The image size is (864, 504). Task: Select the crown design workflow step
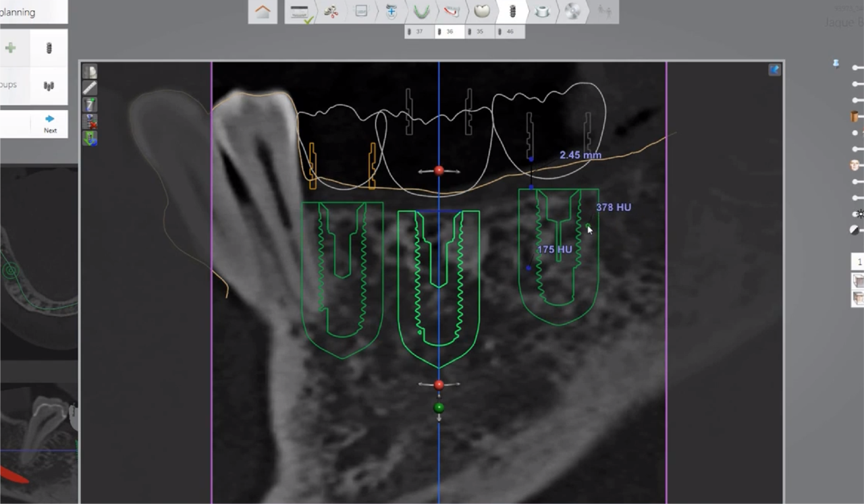point(481,11)
